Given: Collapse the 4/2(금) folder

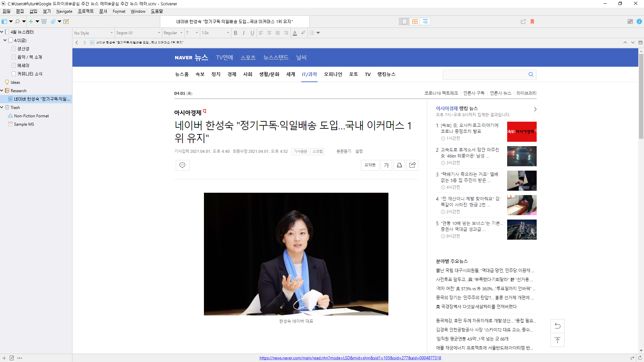Looking at the screenshot, I should (5, 40).
